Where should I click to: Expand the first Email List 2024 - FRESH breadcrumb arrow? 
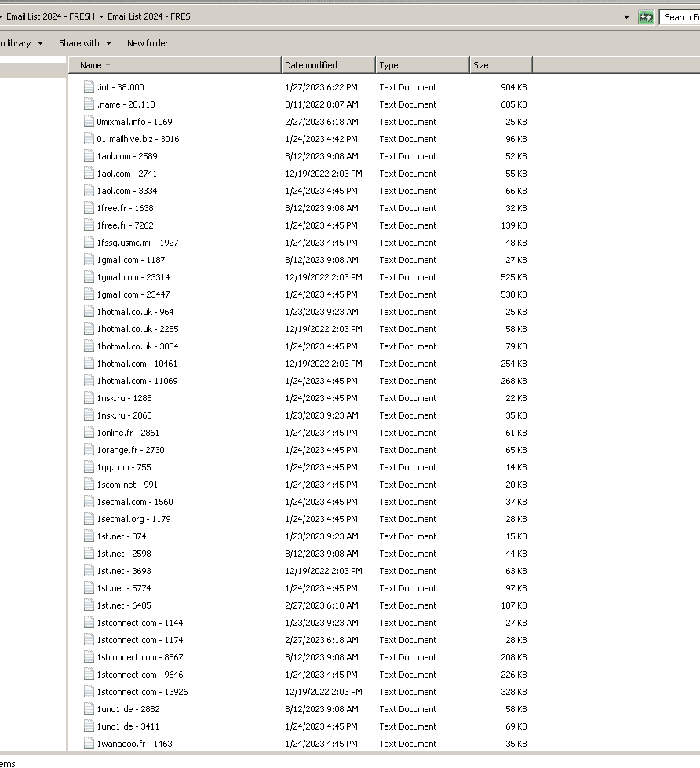point(101,16)
